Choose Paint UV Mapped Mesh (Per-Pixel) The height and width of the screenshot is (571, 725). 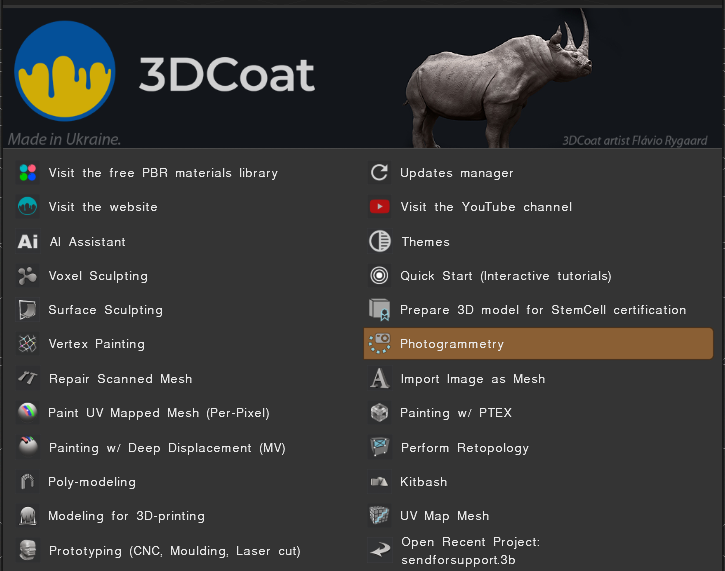coord(159,413)
